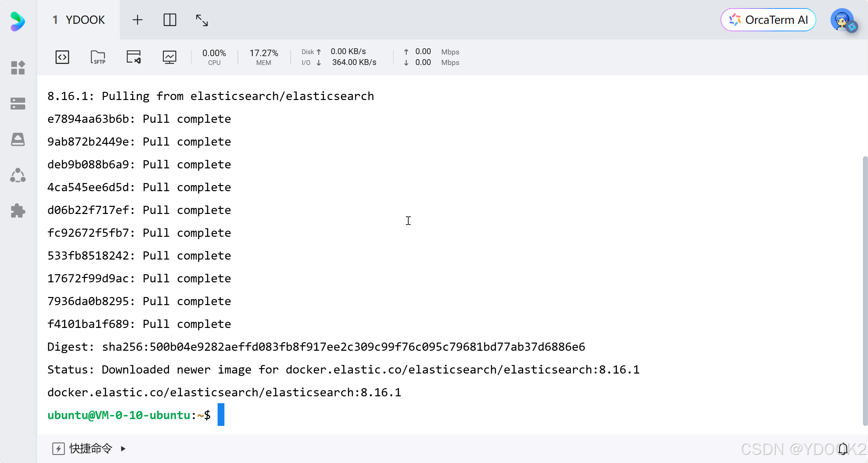This screenshot has width=868, height=463.
Task: Open the user avatar menu
Action: tap(842, 20)
